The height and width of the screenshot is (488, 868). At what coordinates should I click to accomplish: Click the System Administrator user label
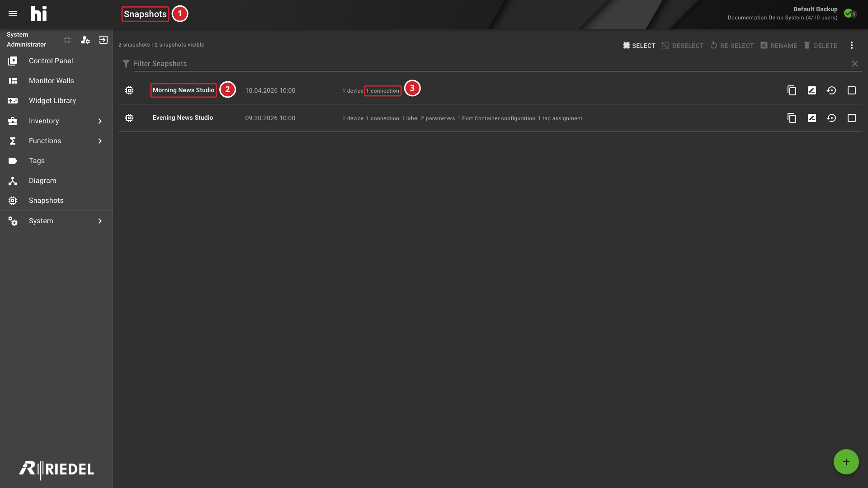pos(26,39)
